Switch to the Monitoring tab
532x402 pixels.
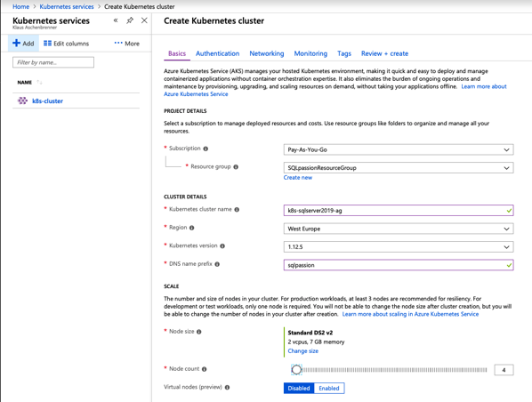coord(310,53)
